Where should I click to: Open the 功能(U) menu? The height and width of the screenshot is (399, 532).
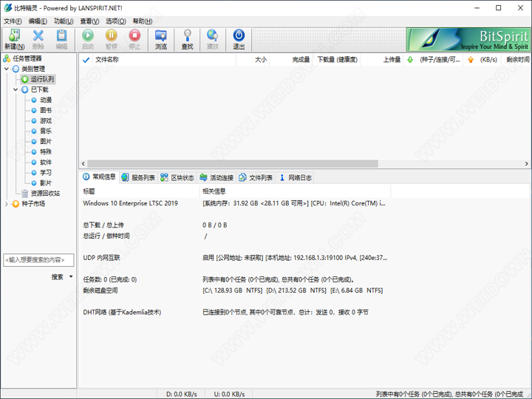(x=64, y=21)
